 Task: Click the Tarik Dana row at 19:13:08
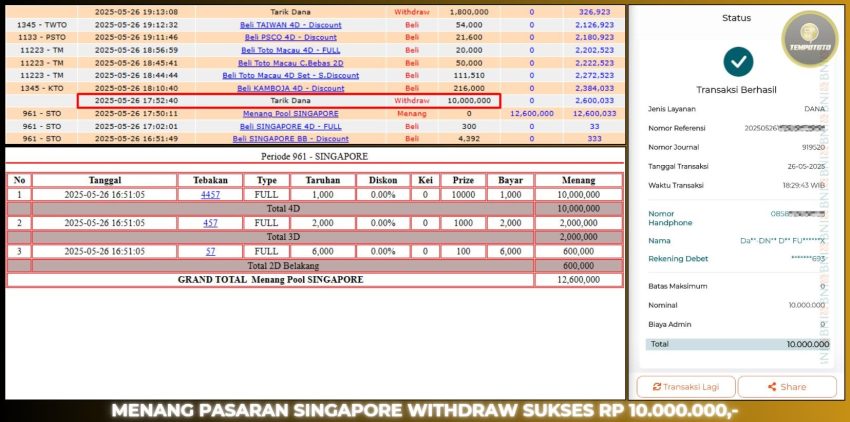(314, 12)
